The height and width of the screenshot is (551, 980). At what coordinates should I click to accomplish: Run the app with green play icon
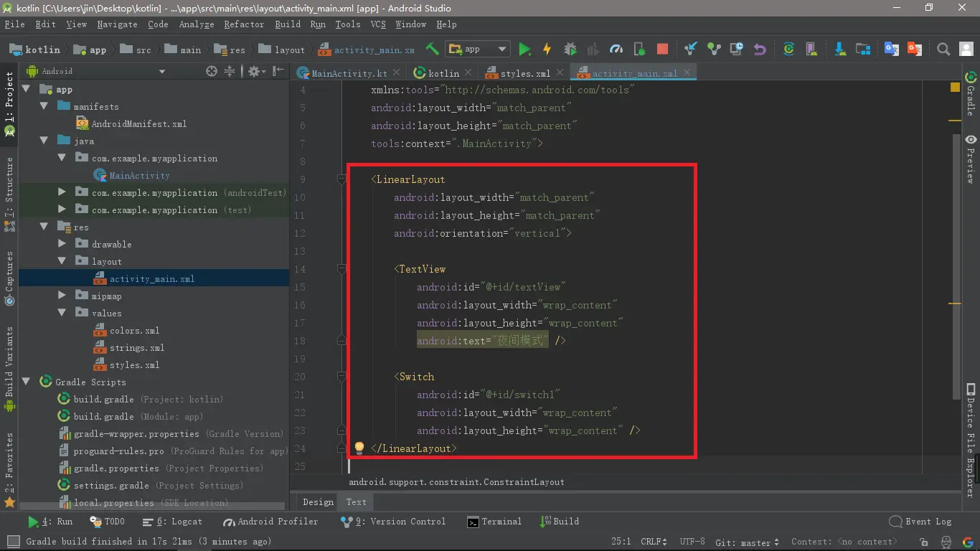point(525,49)
